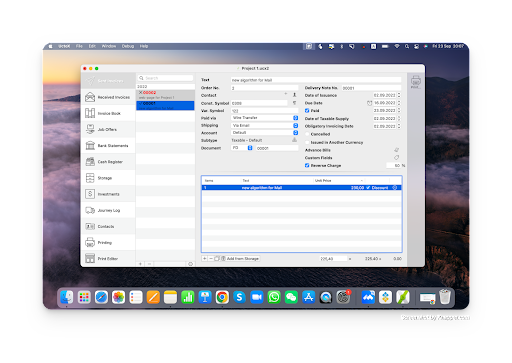Image resolution: width=512 pixels, height=363 pixels.
Task: Remove invoice with minus under list
Action: [x=149, y=264]
